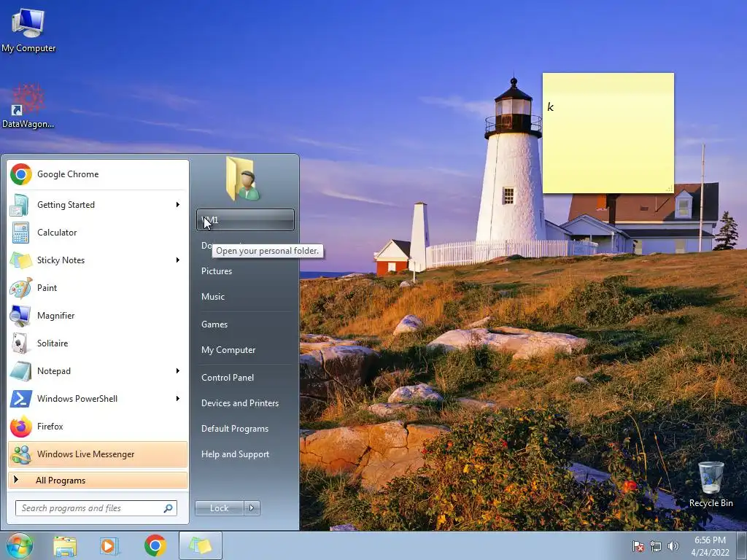This screenshot has width=747, height=560.
Task: Open Default Programs
Action: 245,429
